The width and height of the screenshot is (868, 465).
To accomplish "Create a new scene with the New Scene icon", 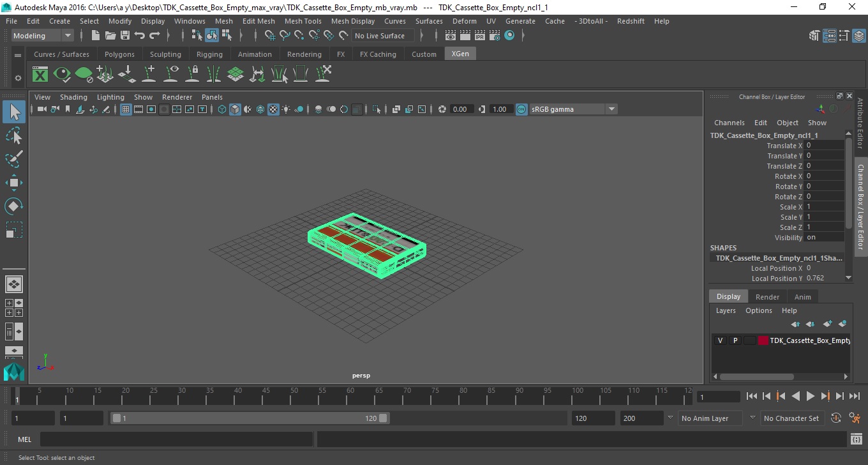I will pos(95,36).
